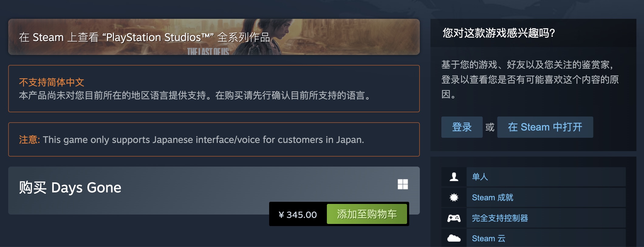Click the single-player person icon
The height and width of the screenshot is (247, 644).
[x=454, y=177]
